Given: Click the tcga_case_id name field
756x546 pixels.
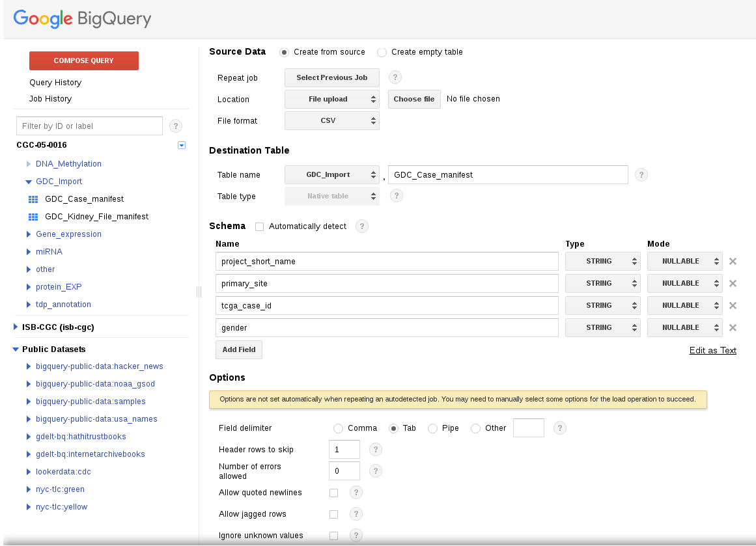Looking at the screenshot, I should (387, 305).
